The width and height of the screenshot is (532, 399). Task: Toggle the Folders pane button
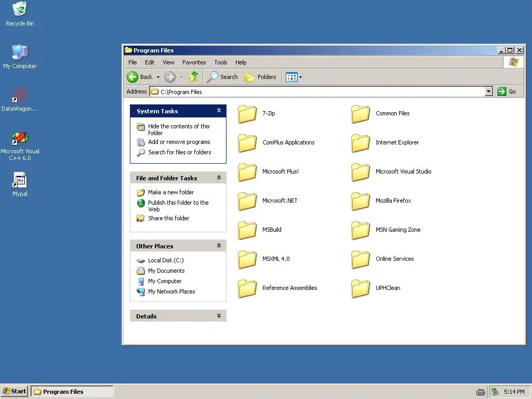point(260,77)
